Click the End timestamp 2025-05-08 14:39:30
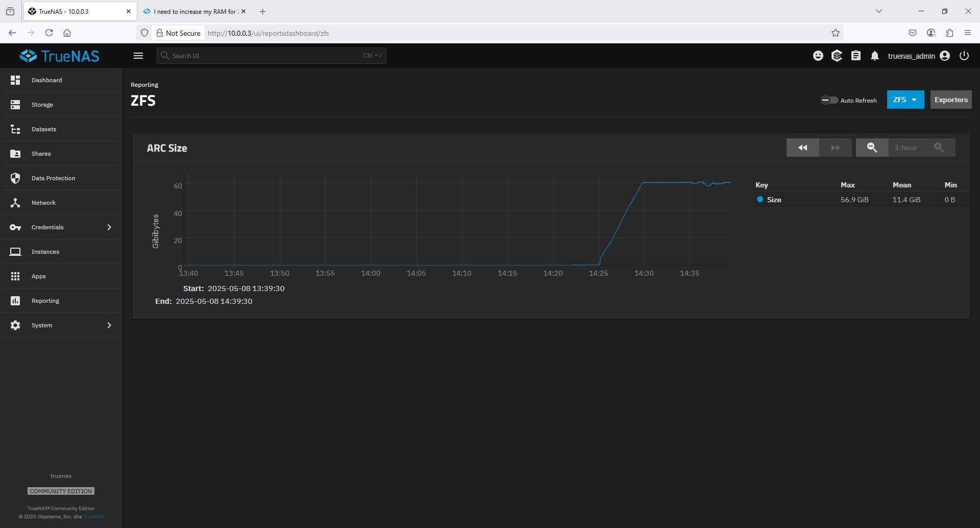The image size is (980, 528). [214, 301]
